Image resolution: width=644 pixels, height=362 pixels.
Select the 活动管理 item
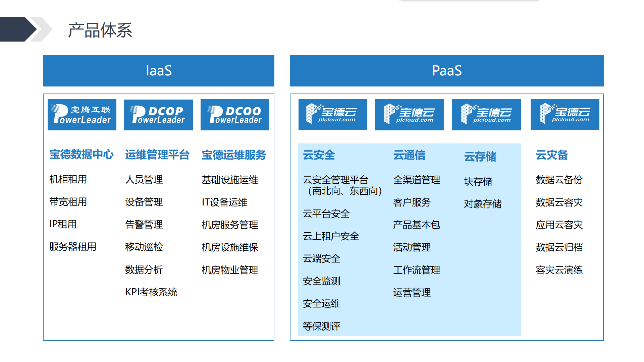coord(412,247)
